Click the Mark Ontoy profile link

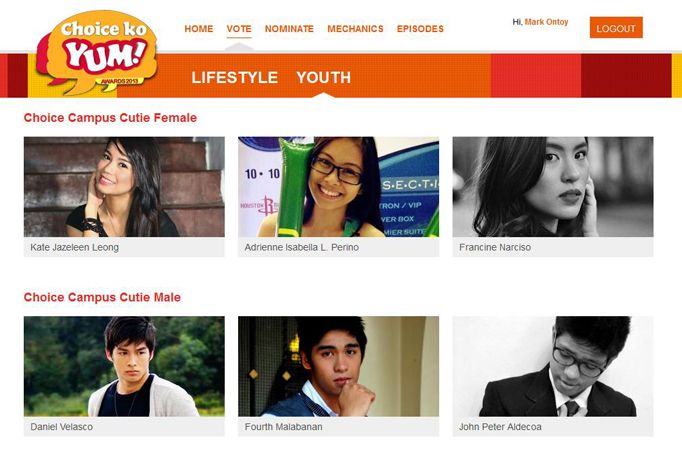tap(546, 22)
